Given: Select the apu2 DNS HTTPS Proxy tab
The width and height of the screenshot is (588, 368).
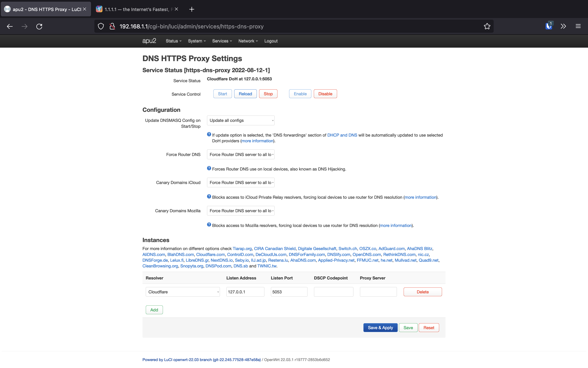Looking at the screenshot, I should [46, 9].
